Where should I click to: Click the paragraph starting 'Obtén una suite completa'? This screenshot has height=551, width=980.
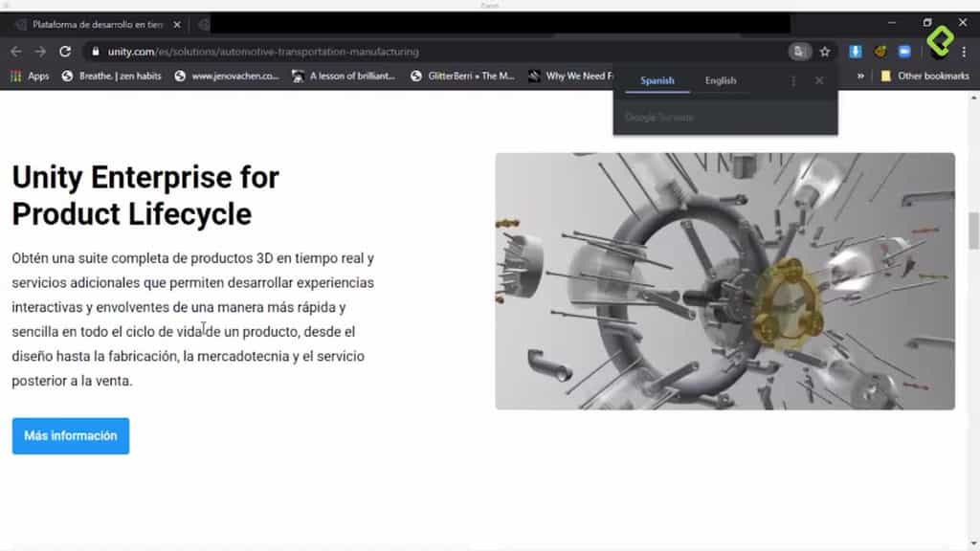click(193, 320)
